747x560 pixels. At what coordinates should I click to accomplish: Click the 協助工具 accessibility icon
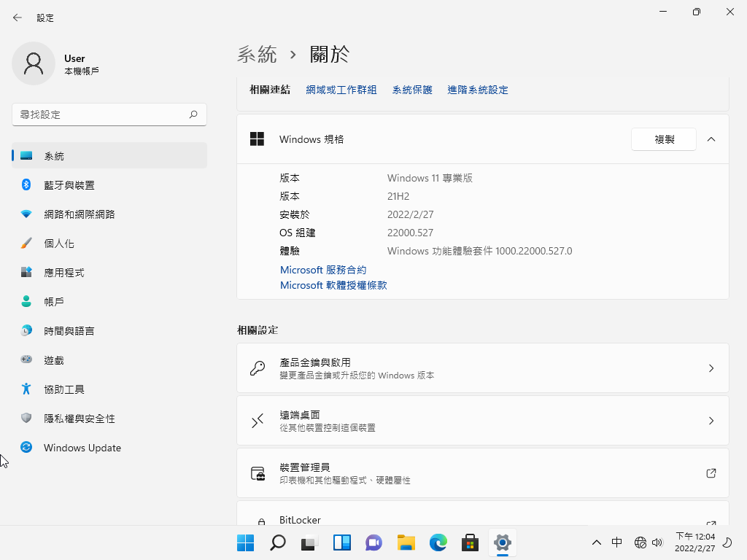coord(26,389)
